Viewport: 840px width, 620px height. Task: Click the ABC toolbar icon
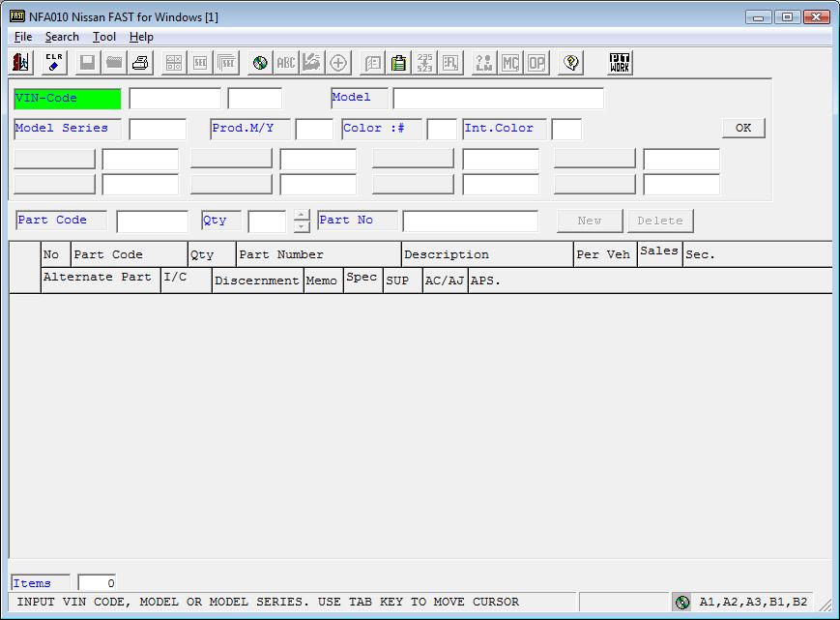(x=286, y=63)
